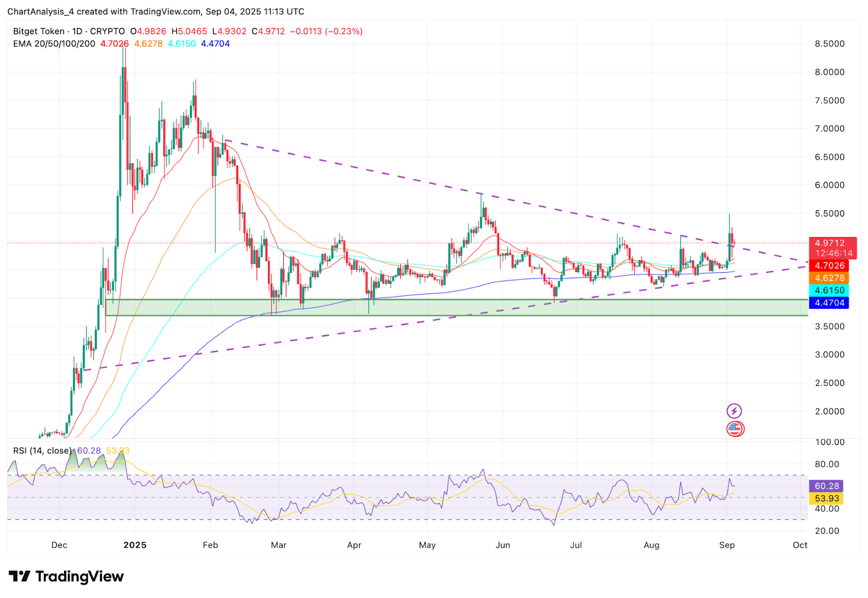Image resolution: width=868 pixels, height=598 pixels.
Task: Select the red EMA 20 price label
Action: [x=830, y=266]
